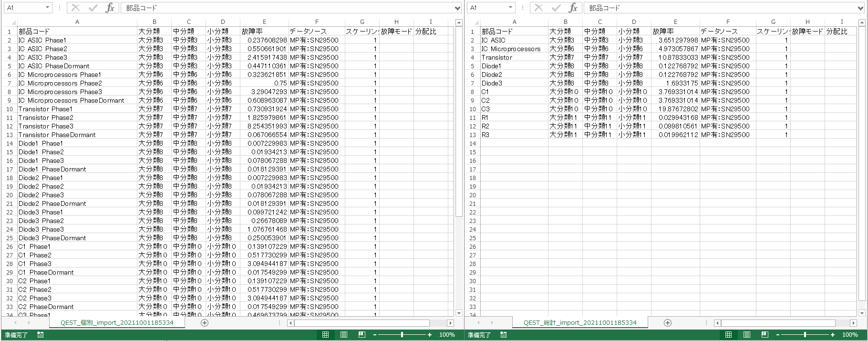Image resolution: width=868 pixels, height=341 pixels.
Task: Select the QEST_総計_import_20211001185334 sheet tab
Action: click(580, 323)
